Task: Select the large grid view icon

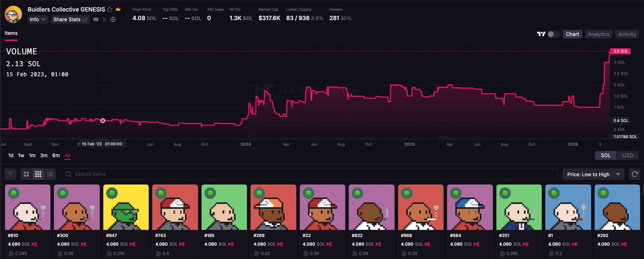Action: [26, 174]
